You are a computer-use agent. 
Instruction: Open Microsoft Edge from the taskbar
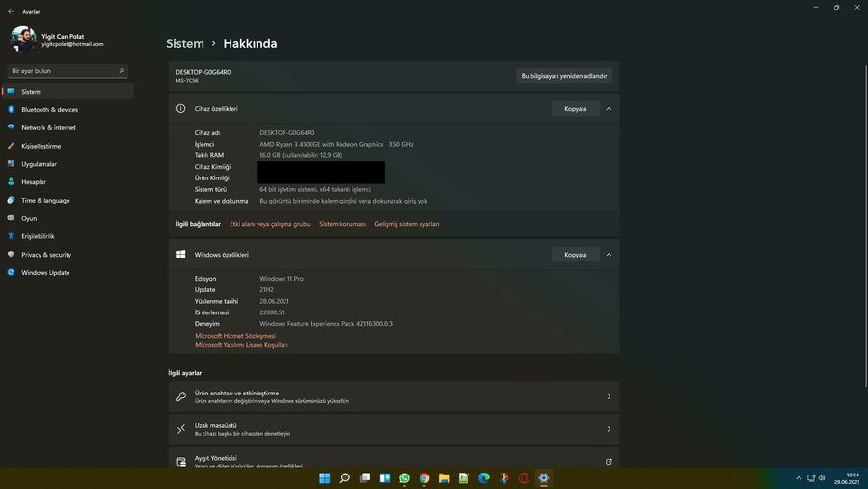[x=484, y=478]
